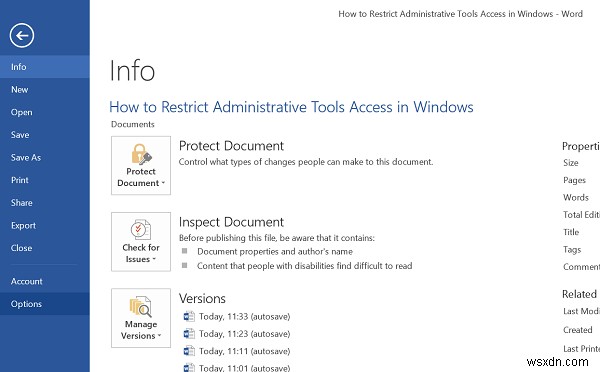Screen dimensions: 600x372
Task: Click the Protect Document lock icon
Action: coord(141,154)
